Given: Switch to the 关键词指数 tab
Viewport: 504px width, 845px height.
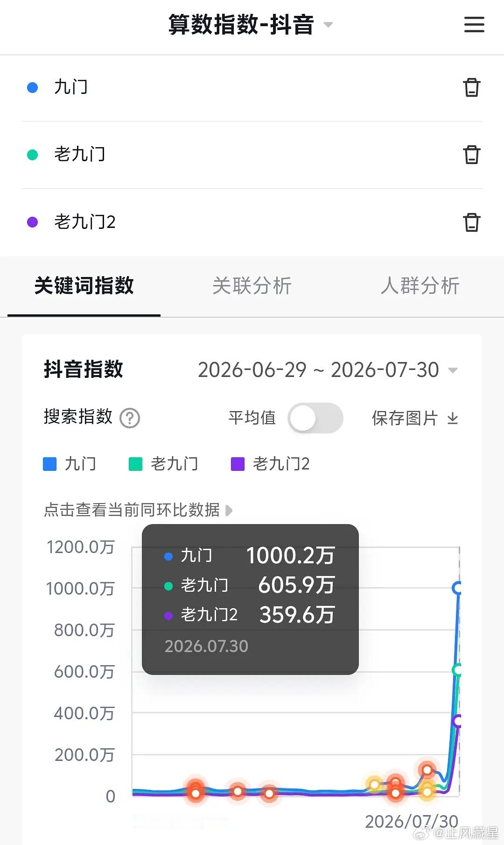Looking at the screenshot, I should tap(84, 285).
